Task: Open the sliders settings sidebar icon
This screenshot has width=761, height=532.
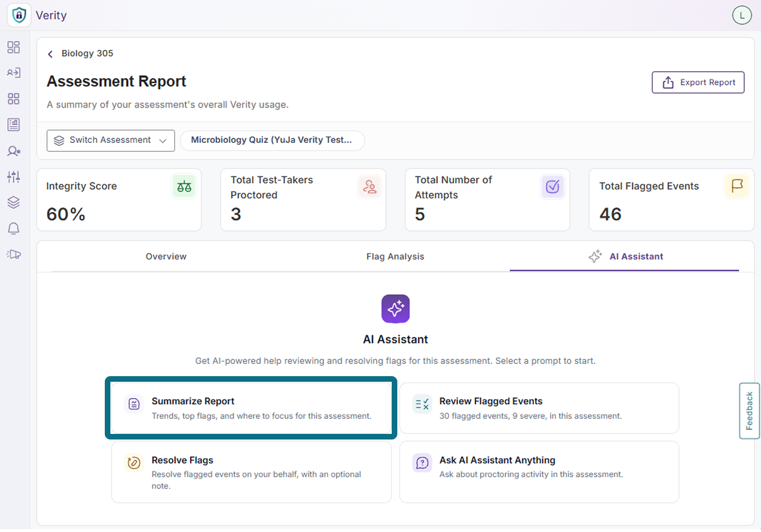Action: [x=13, y=177]
